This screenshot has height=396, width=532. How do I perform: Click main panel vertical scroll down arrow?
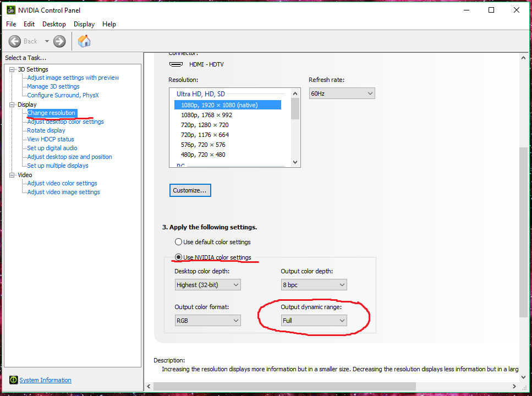point(523,377)
